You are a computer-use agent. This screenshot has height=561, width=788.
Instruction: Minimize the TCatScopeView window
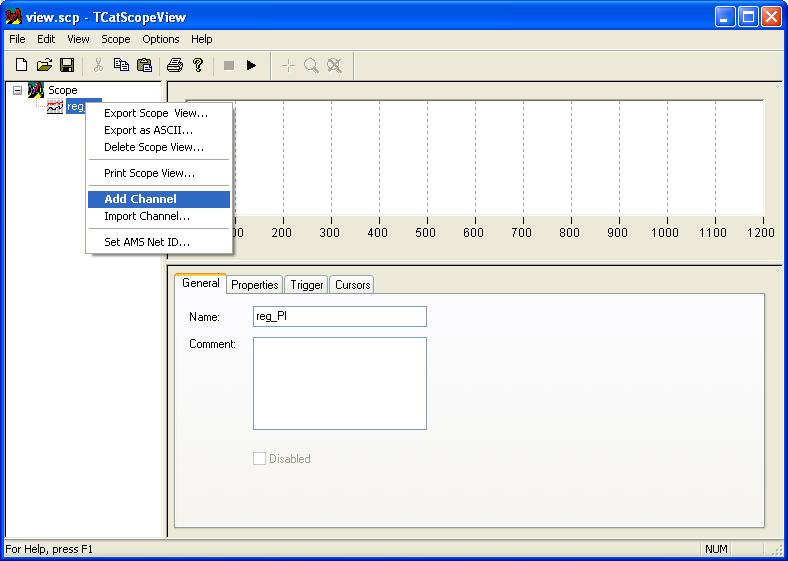(x=724, y=17)
